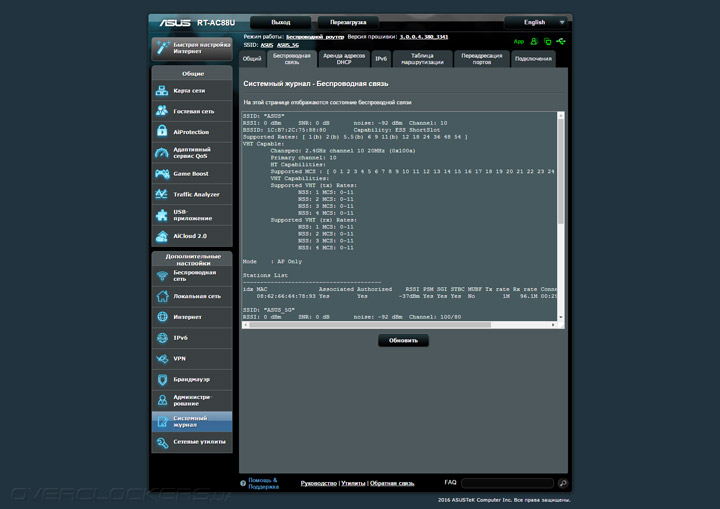
Task: Switch to the Таблица маршрутизации tab
Action: pos(422,59)
